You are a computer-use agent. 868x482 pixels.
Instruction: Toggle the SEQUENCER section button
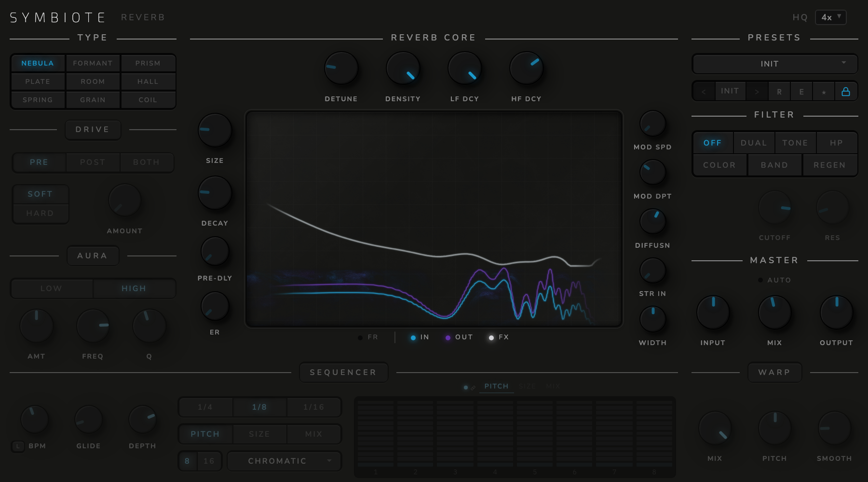click(x=343, y=373)
